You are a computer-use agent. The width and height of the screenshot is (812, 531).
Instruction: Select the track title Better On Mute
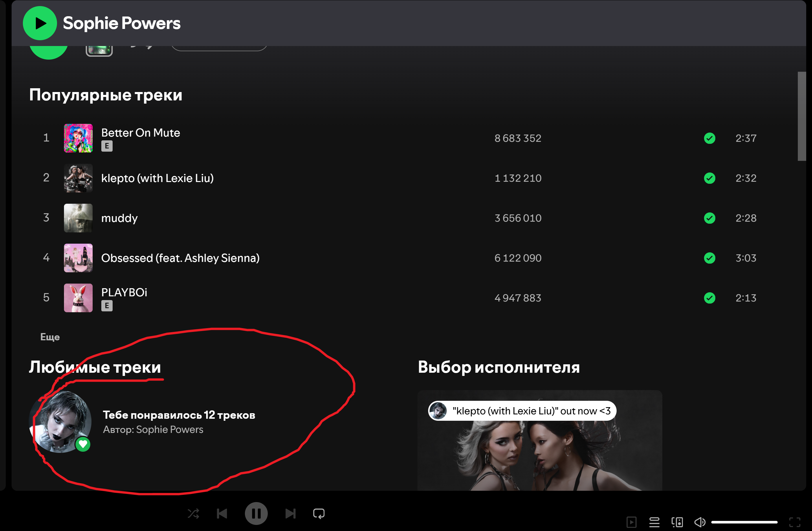coord(141,133)
